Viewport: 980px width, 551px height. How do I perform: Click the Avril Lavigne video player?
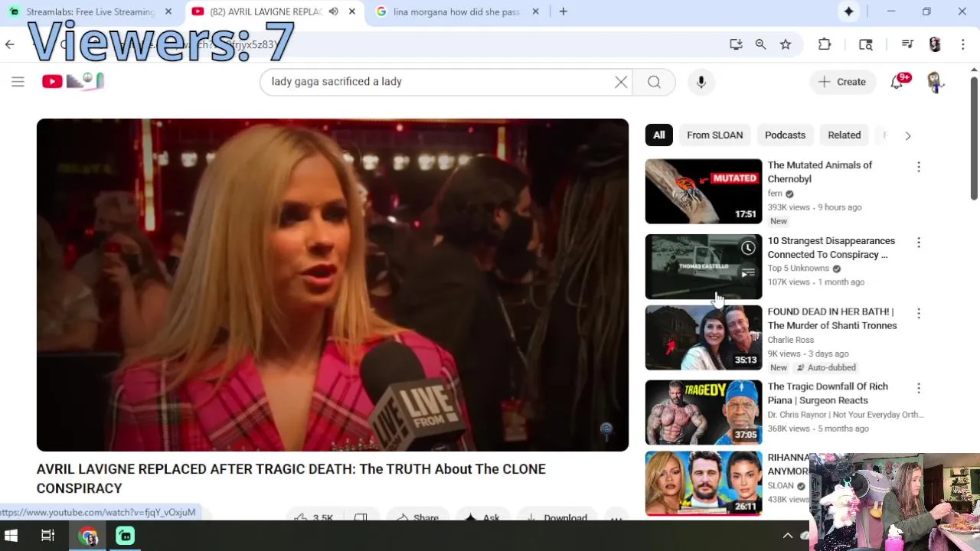[332, 285]
